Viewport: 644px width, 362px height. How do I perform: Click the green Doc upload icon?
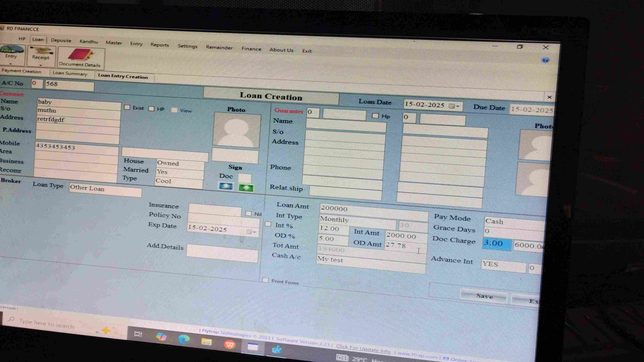pyautogui.click(x=246, y=188)
